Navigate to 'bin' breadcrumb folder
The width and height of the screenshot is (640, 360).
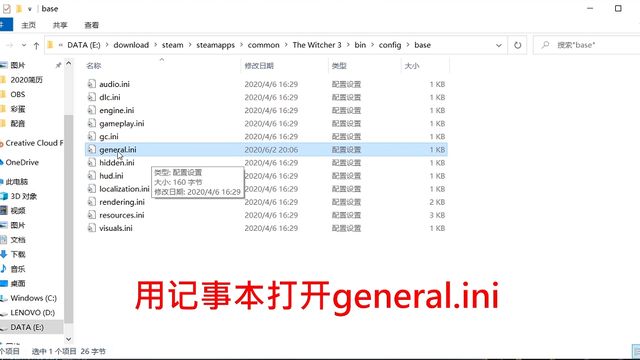coord(360,45)
